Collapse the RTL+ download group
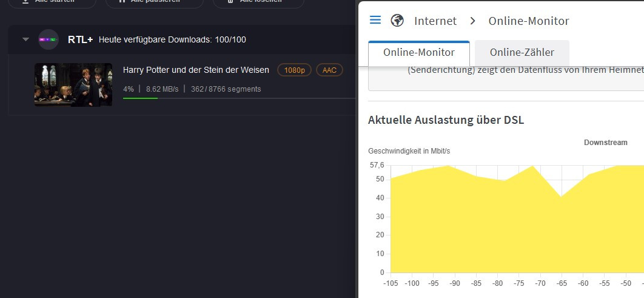 [x=25, y=39]
